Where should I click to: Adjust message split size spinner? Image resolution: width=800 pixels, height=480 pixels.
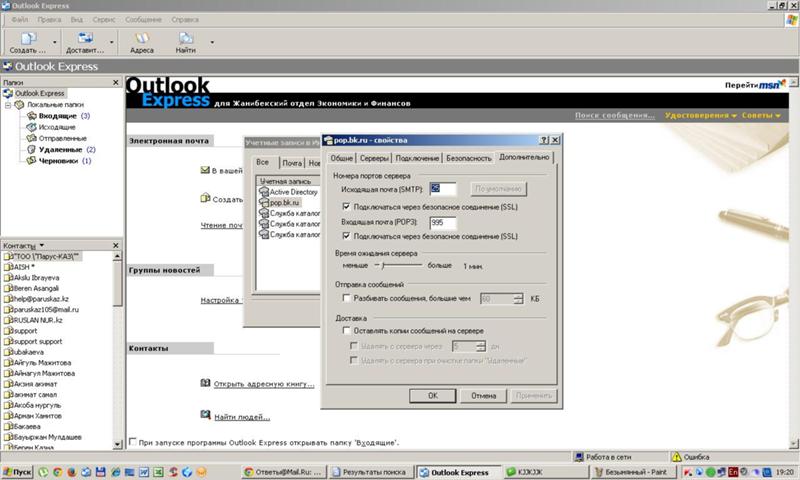point(518,298)
